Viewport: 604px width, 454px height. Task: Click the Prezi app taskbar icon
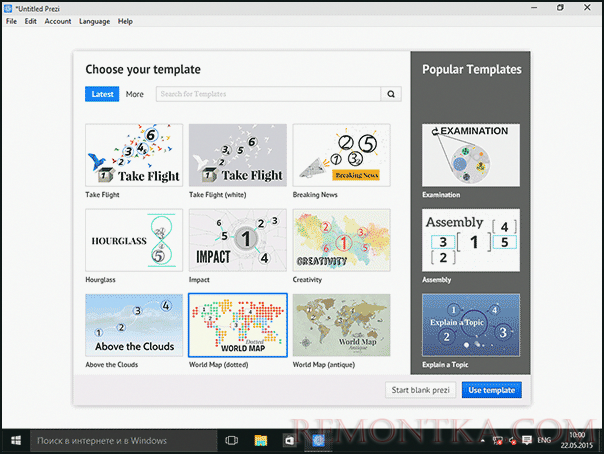(318, 441)
